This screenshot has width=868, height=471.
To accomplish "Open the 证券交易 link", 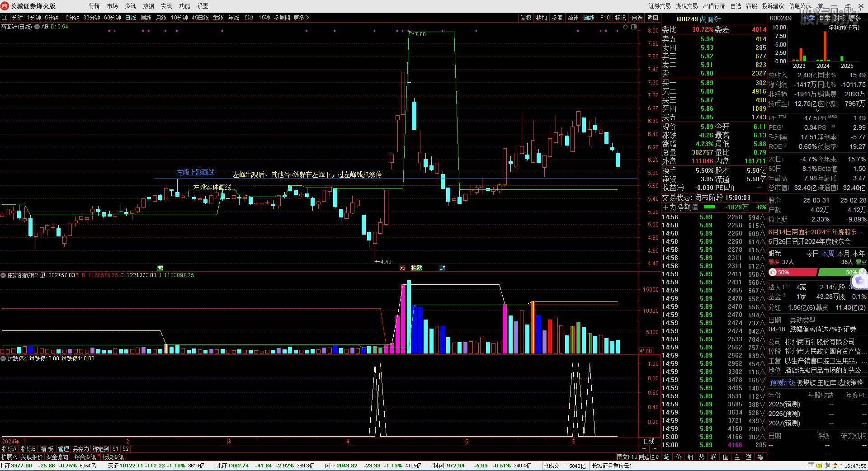I will pos(660,6).
